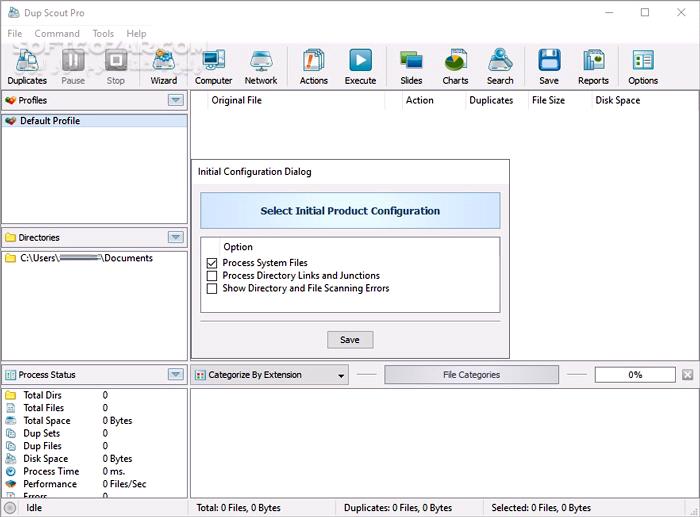Open the Tools menu
This screenshot has height=517, width=700.
click(103, 33)
